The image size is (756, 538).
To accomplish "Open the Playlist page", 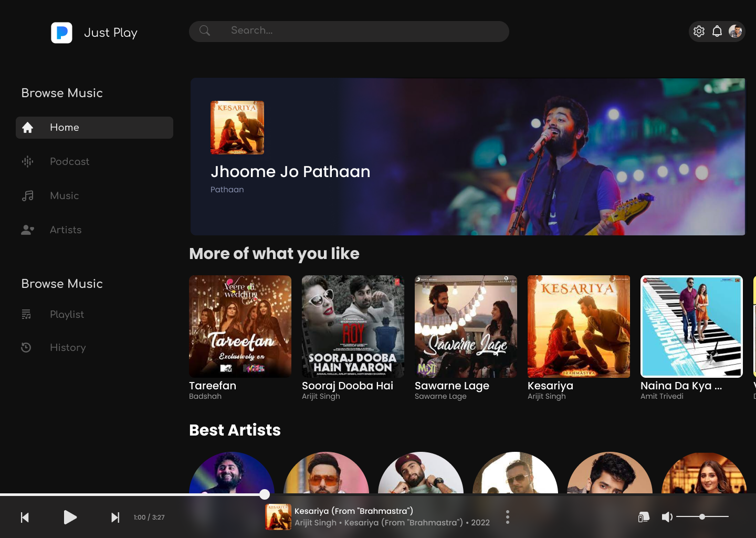I will click(67, 315).
